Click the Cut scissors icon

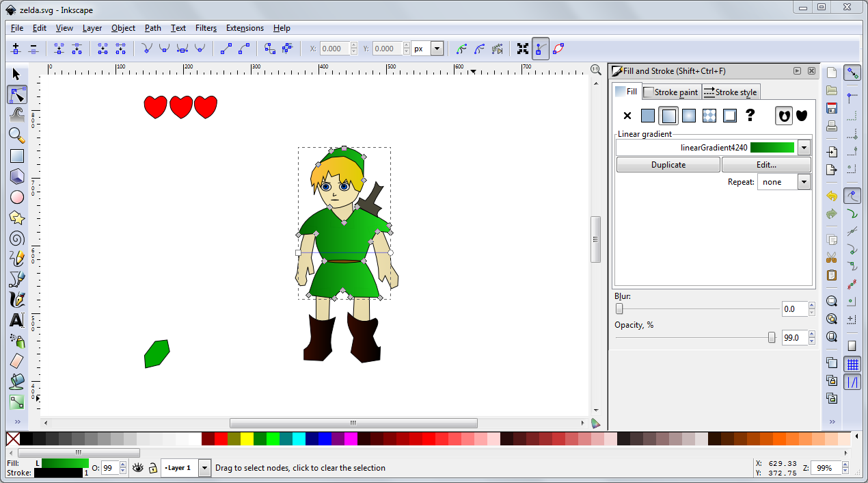click(832, 258)
